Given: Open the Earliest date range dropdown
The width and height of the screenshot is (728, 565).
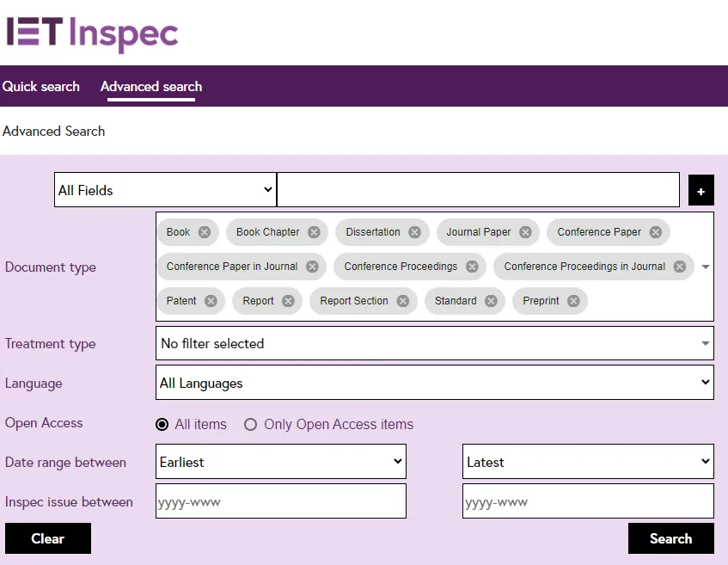Looking at the screenshot, I should pyautogui.click(x=280, y=462).
